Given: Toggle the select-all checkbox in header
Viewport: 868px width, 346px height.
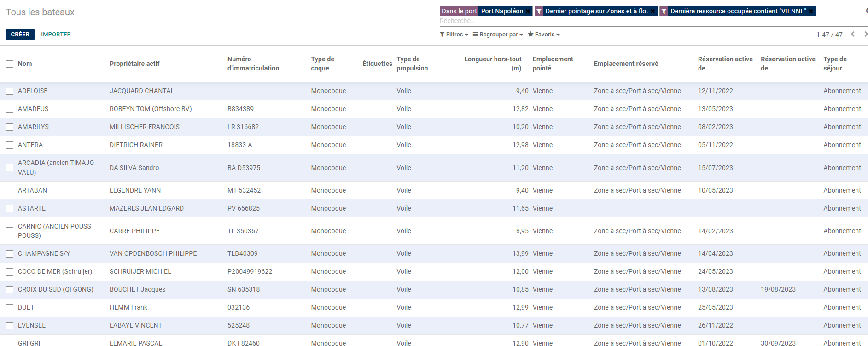Looking at the screenshot, I should [x=10, y=64].
